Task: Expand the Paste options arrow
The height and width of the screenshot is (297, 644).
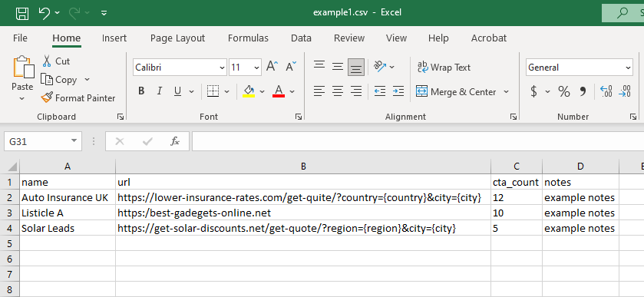Action: click(x=22, y=98)
